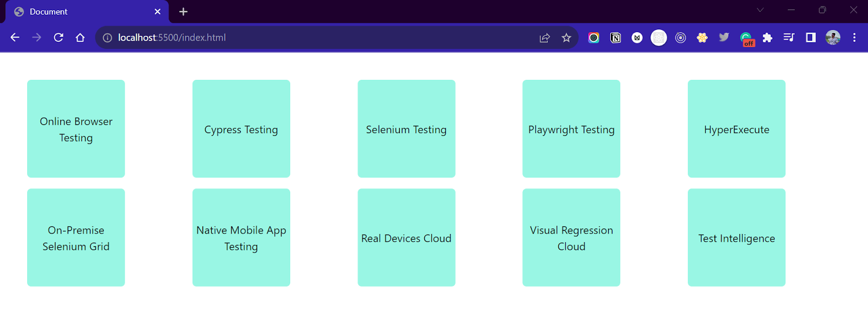
Task: Open the concentric circles extension icon
Action: click(x=680, y=37)
